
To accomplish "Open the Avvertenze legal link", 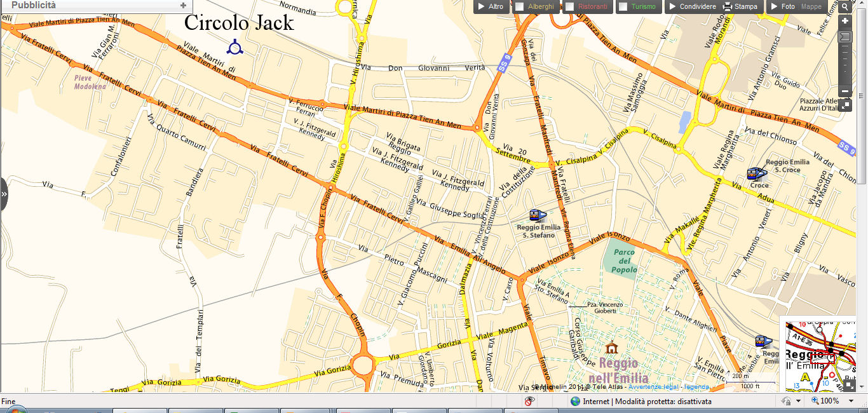I will click(654, 387).
